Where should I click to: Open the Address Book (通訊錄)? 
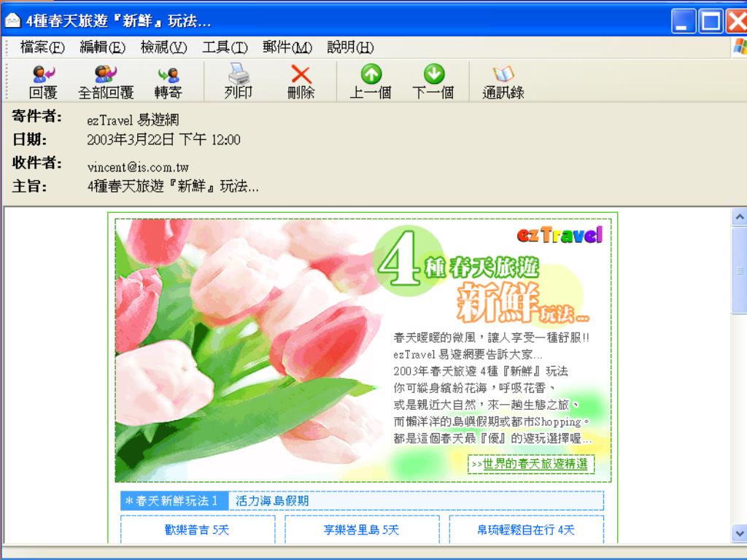click(503, 82)
